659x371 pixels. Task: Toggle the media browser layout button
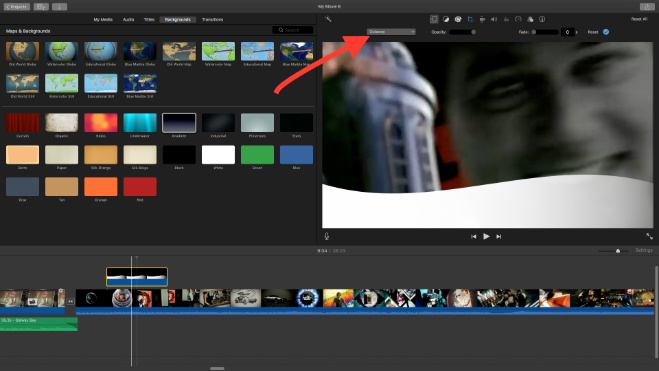pos(41,7)
